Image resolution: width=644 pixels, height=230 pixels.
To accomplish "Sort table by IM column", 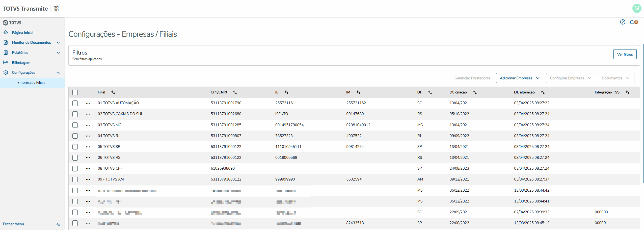I will 358,92.
